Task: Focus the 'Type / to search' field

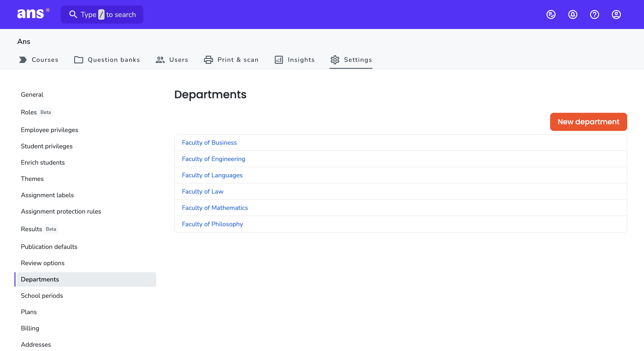Action: [x=102, y=14]
